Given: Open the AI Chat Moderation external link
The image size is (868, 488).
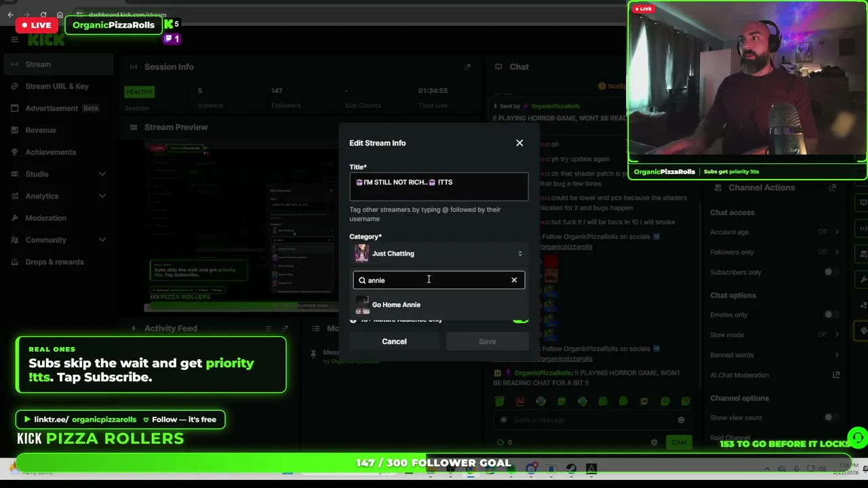Looking at the screenshot, I should click(x=836, y=375).
